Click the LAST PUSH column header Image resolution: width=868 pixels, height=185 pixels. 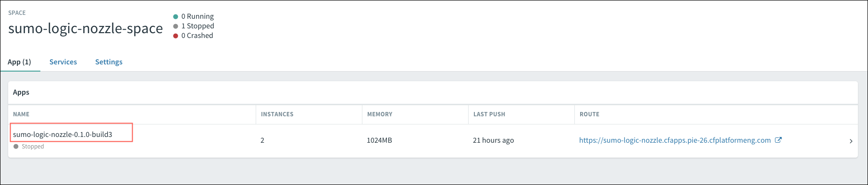click(x=489, y=114)
